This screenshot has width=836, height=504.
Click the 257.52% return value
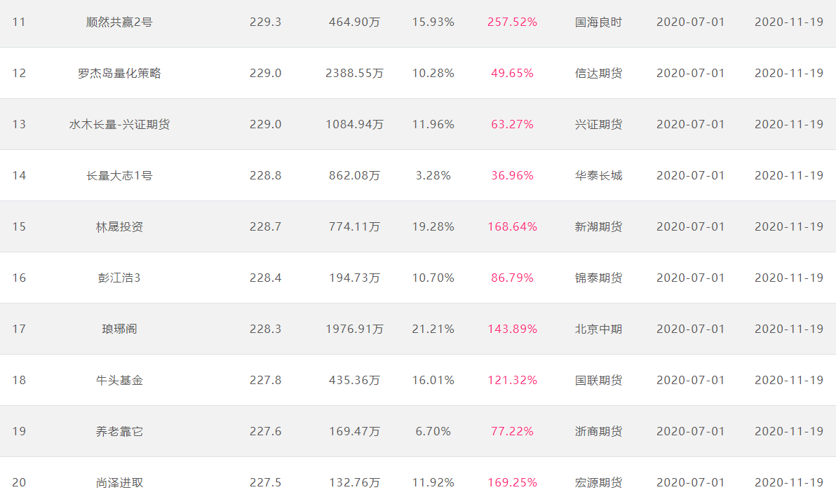(x=513, y=22)
